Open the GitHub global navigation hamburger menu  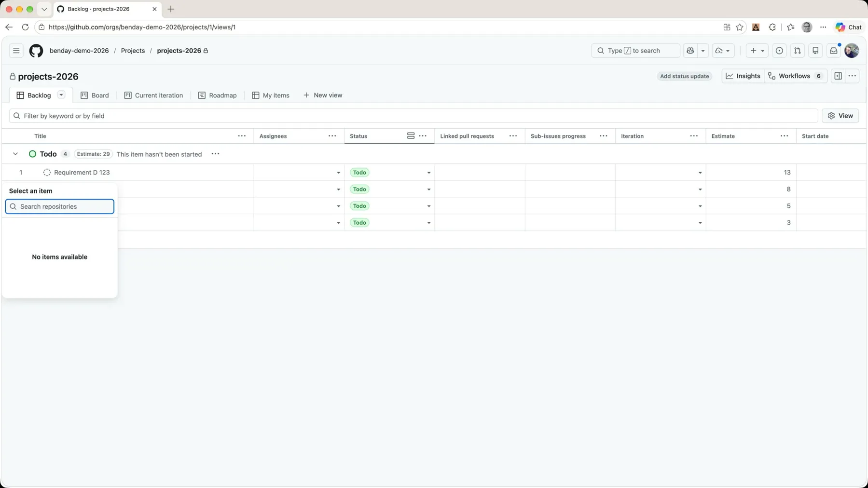tap(16, 51)
